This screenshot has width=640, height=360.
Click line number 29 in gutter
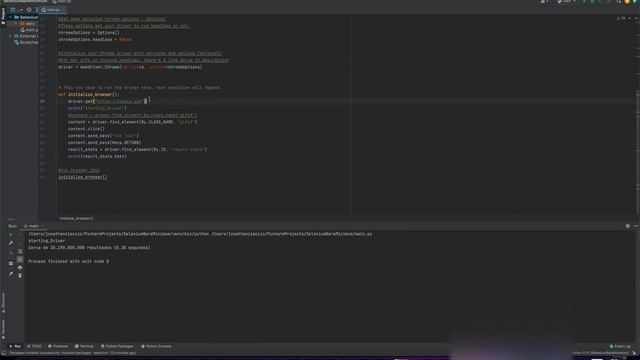coord(42,101)
